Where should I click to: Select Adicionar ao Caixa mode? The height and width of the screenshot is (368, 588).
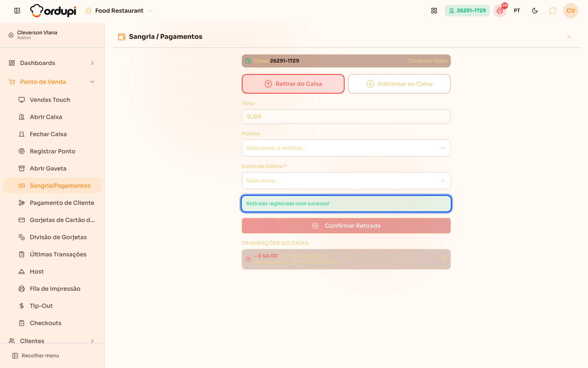click(399, 84)
